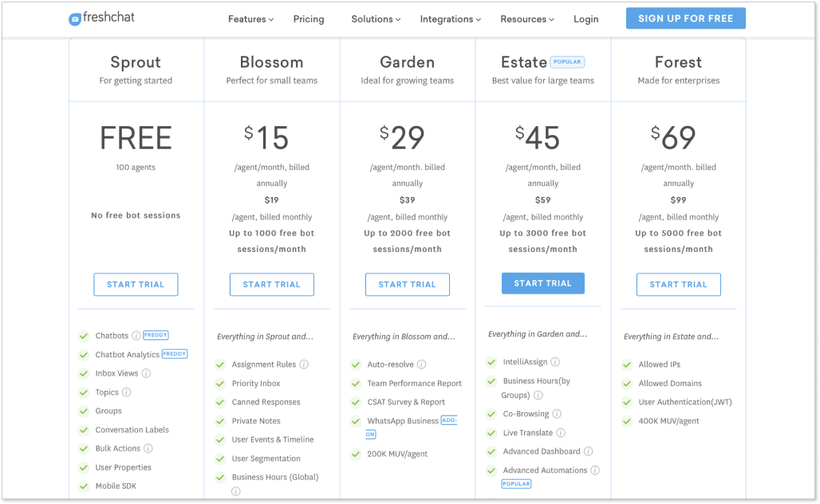Click 'No free bot sessions' text
820x504 pixels.
tap(136, 215)
